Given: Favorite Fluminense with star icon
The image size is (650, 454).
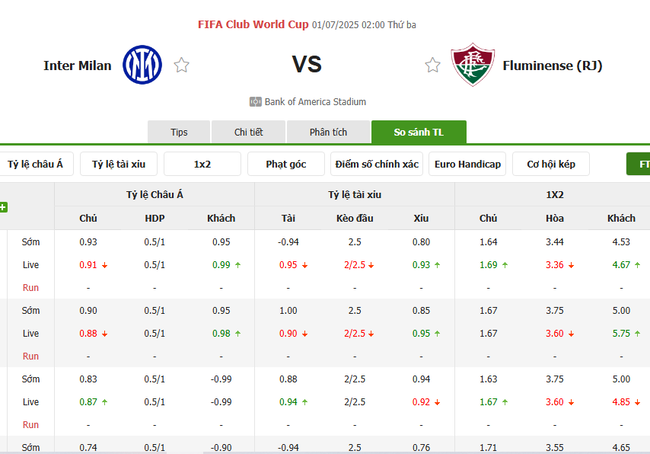Looking at the screenshot, I should 432,65.
